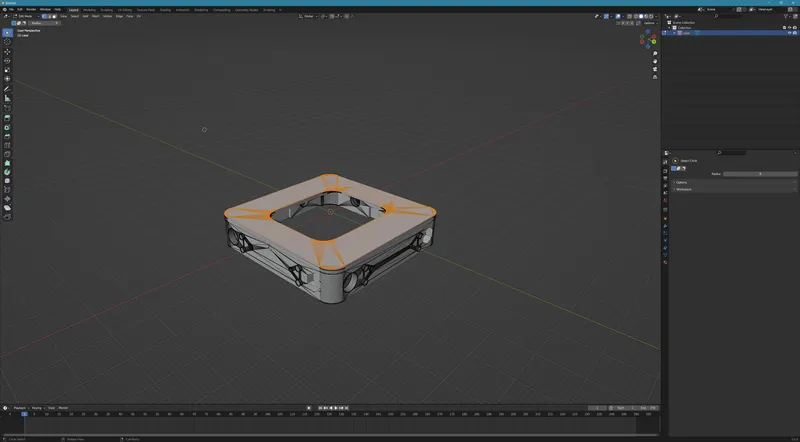Select the Measure tool

(7, 98)
